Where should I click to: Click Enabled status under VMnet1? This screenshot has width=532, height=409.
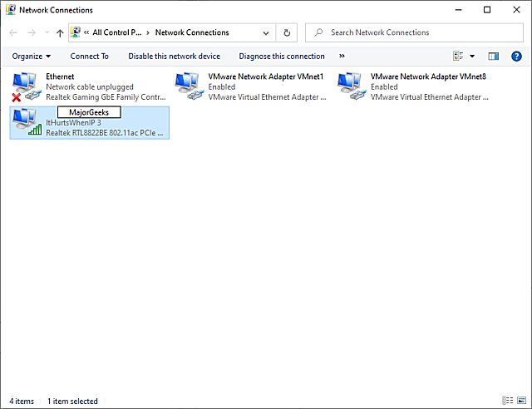tap(222, 87)
